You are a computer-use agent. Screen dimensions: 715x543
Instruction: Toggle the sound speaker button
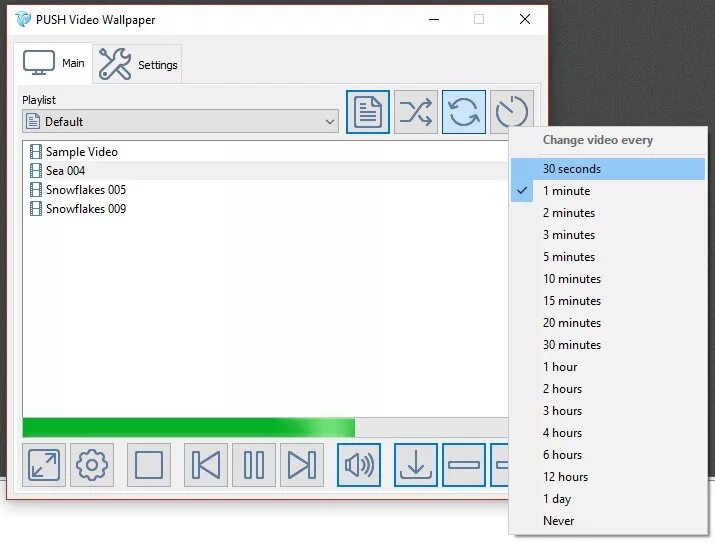tap(359, 465)
